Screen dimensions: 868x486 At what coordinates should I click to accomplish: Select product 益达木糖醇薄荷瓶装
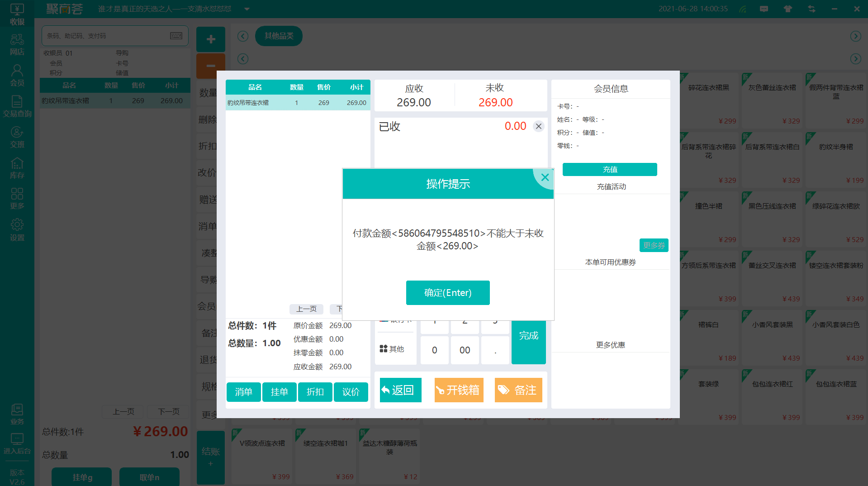pyautogui.click(x=389, y=455)
